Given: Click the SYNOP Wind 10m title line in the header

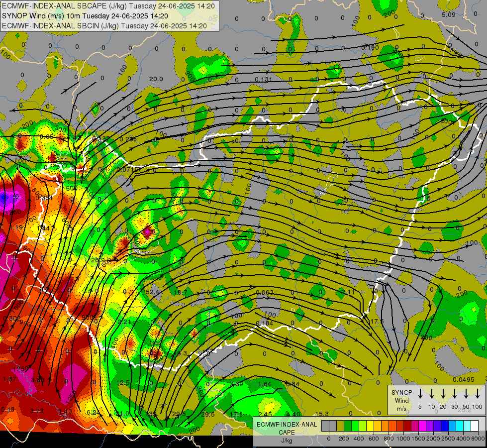Looking at the screenshot, I should (85, 16).
